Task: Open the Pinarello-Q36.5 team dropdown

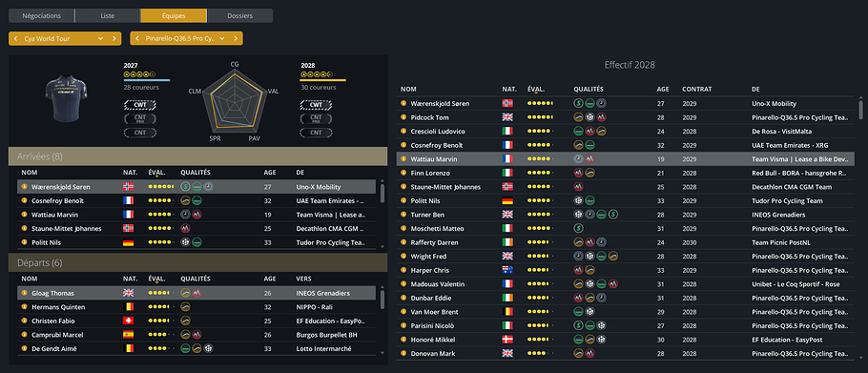Action: coord(178,39)
